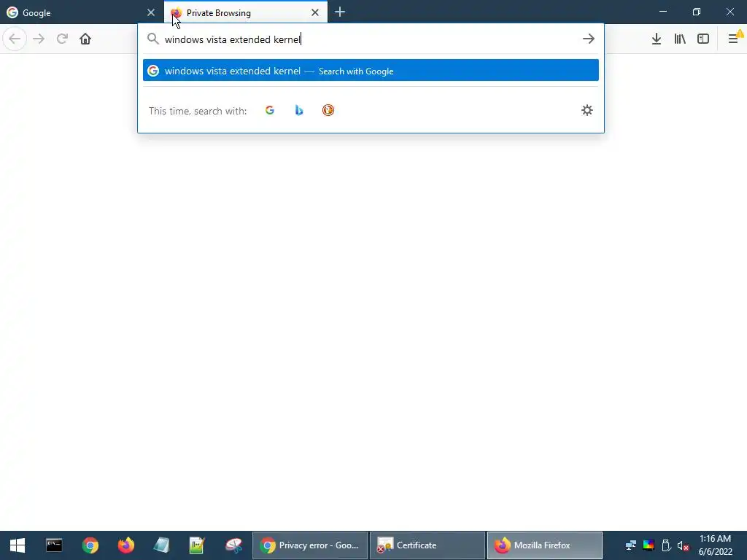
Task: Click the colorful display tray icon
Action: click(x=649, y=545)
